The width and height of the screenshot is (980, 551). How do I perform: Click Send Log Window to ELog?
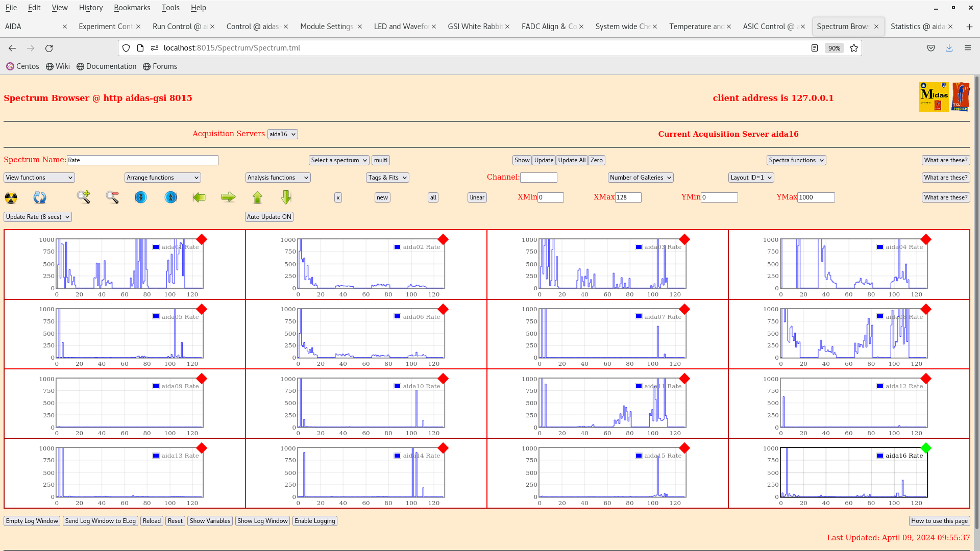click(x=101, y=521)
